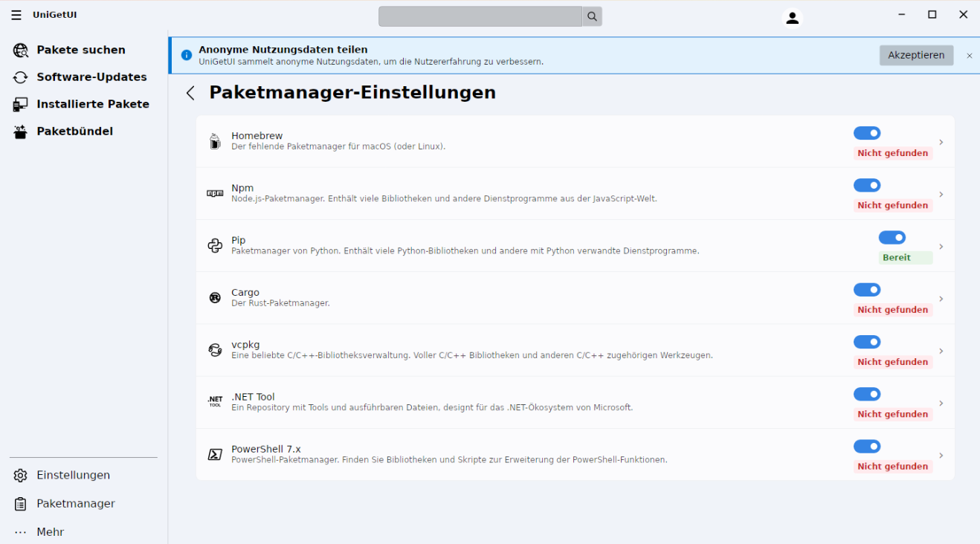Click .NET Tool's Nicht gefunden status badge
The height and width of the screenshot is (544, 980).
(x=892, y=414)
